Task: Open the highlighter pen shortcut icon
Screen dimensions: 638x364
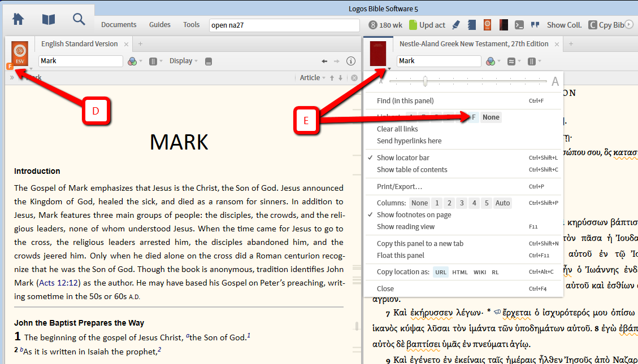Action: (456, 25)
